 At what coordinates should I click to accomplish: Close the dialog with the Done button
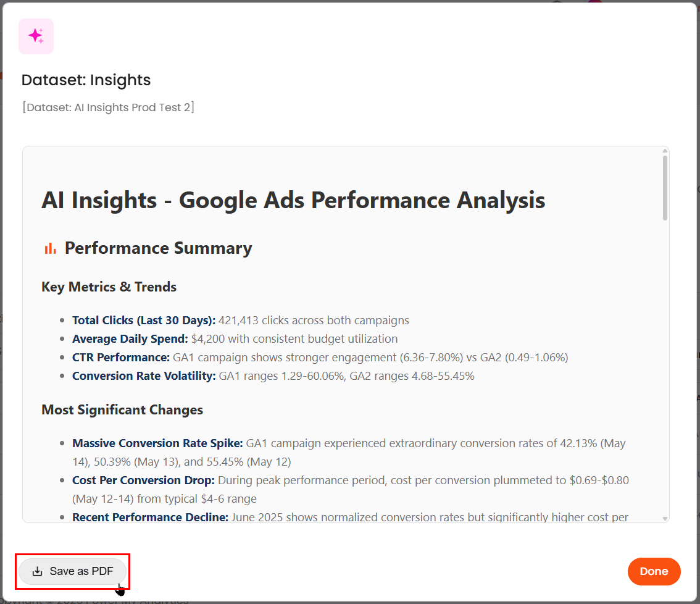pyautogui.click(x=654, y=571)
